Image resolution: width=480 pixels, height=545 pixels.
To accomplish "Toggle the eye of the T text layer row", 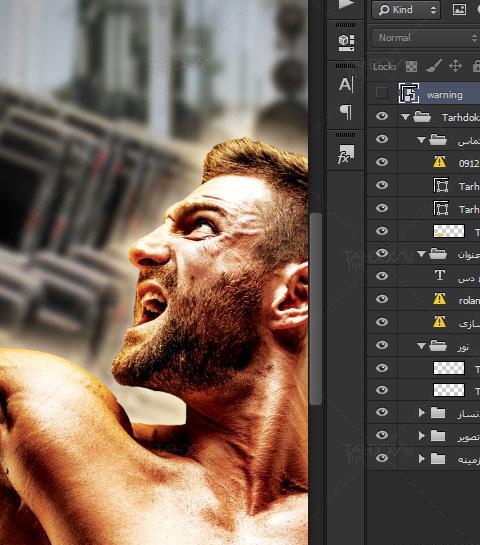I will click(x=382, y=276).
